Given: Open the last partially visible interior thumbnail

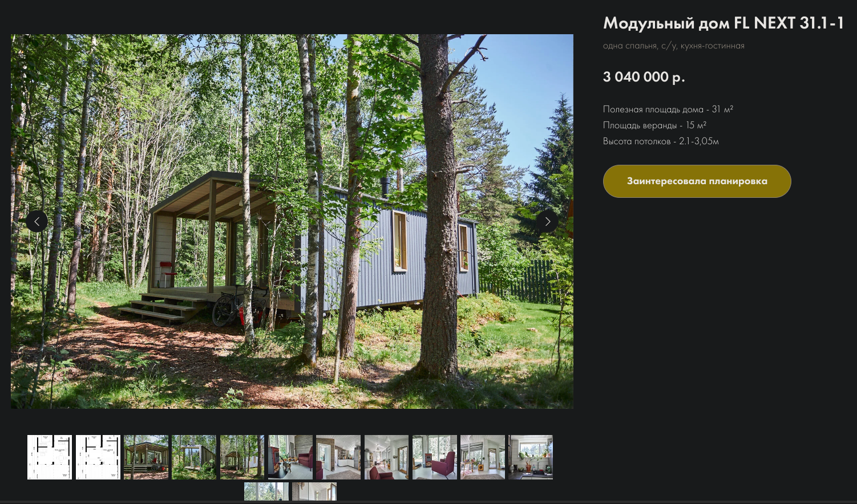Looking at the screenshot, I should 314,491.
